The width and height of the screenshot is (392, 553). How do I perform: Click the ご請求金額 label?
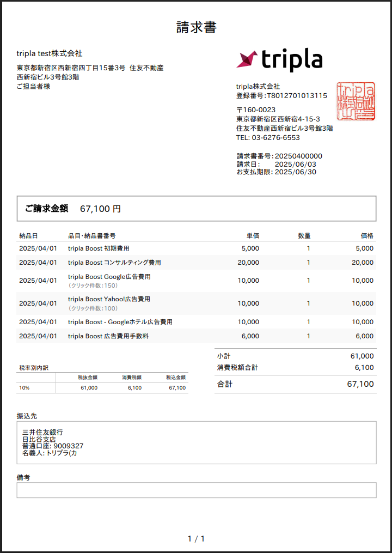tap(46, 209)
